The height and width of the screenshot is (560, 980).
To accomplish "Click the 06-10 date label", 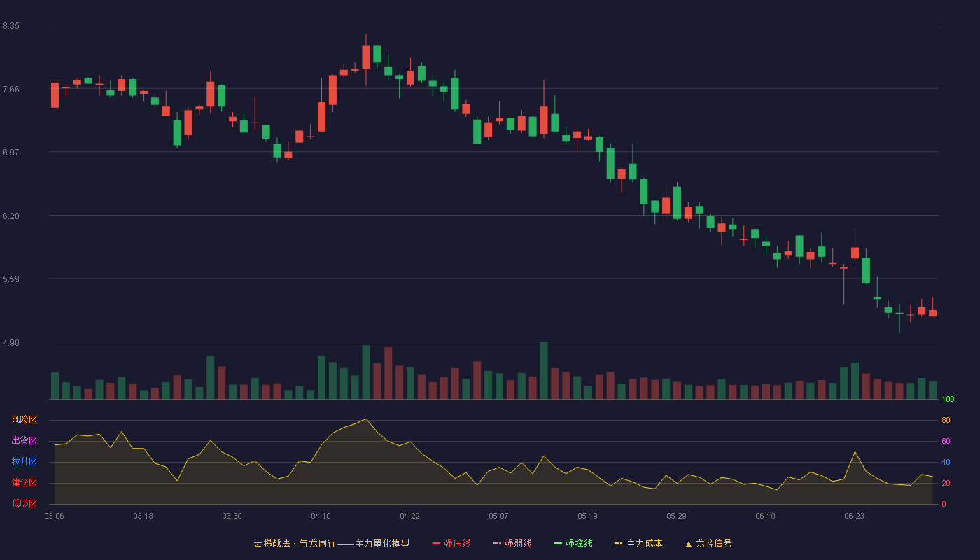I will click(x=765, y=516).
